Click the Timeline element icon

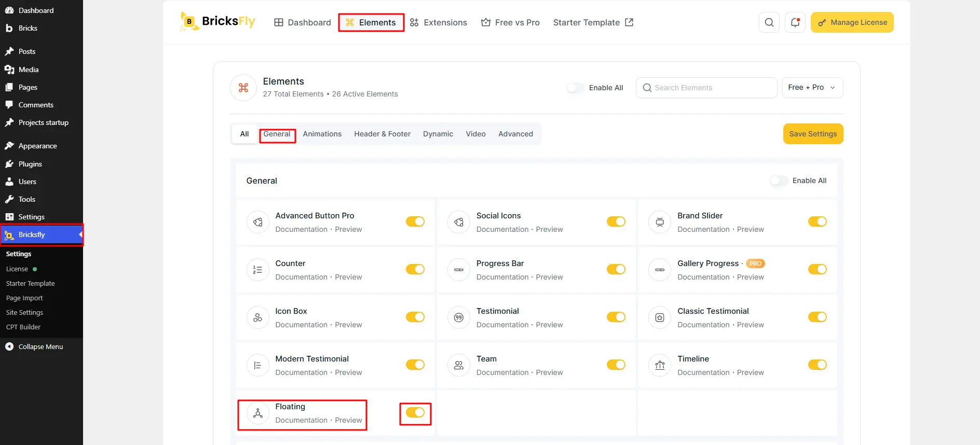(660, 366)
